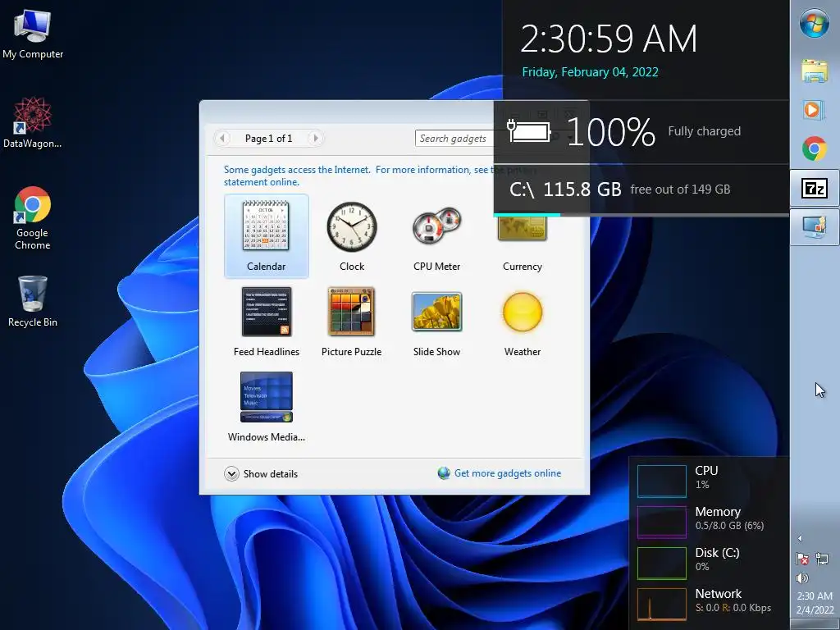Open Windows Explorer from taskbar
Image resolution: width=840 pixels, height=630 pixels.
[815, 71]
